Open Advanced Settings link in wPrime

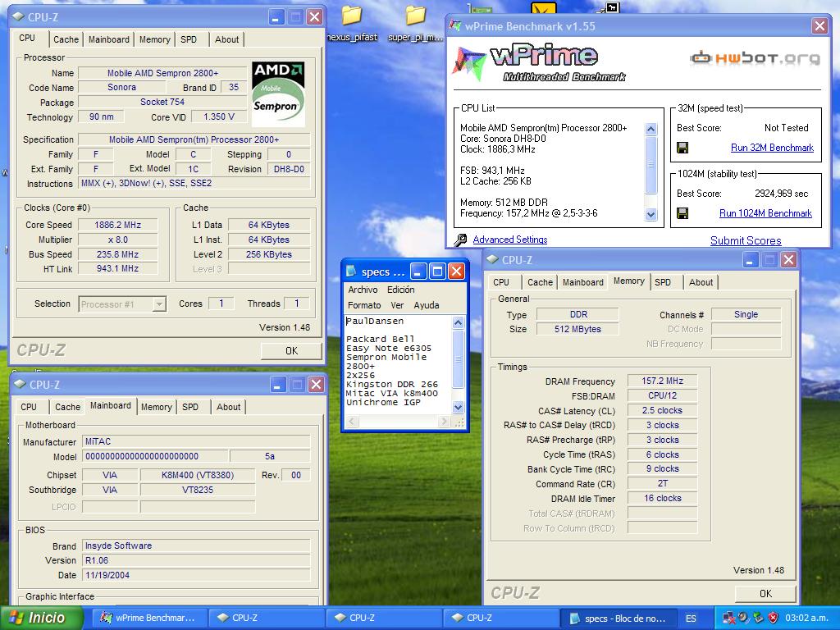coord(510,240)
